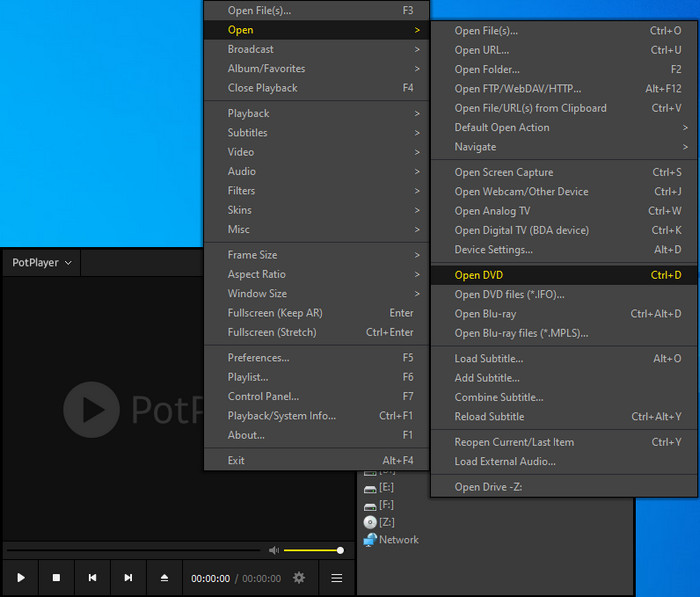Choose Fullscreen (Stretch)

click(317, 332)
